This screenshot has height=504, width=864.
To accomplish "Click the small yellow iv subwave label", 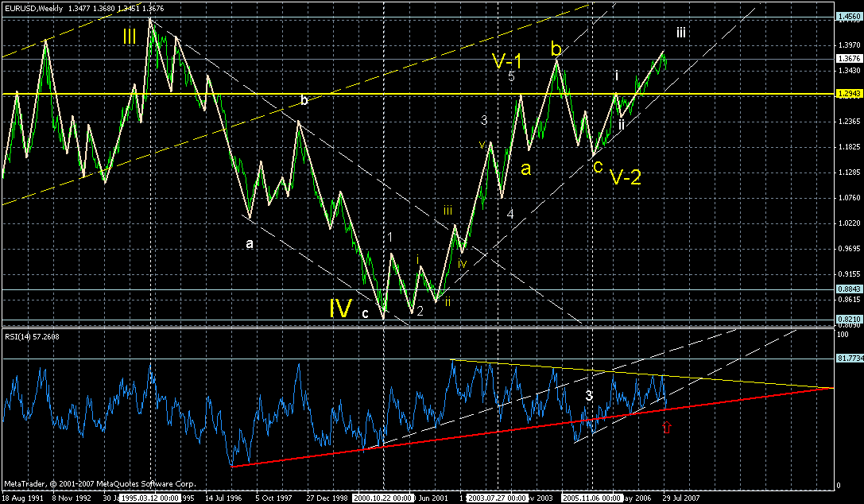I will point(462,264).
